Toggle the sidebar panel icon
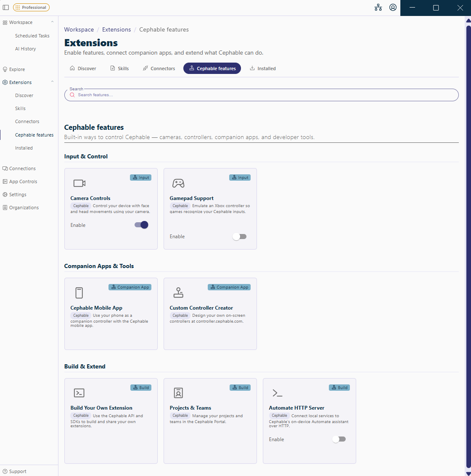 [x=6, y=7]
